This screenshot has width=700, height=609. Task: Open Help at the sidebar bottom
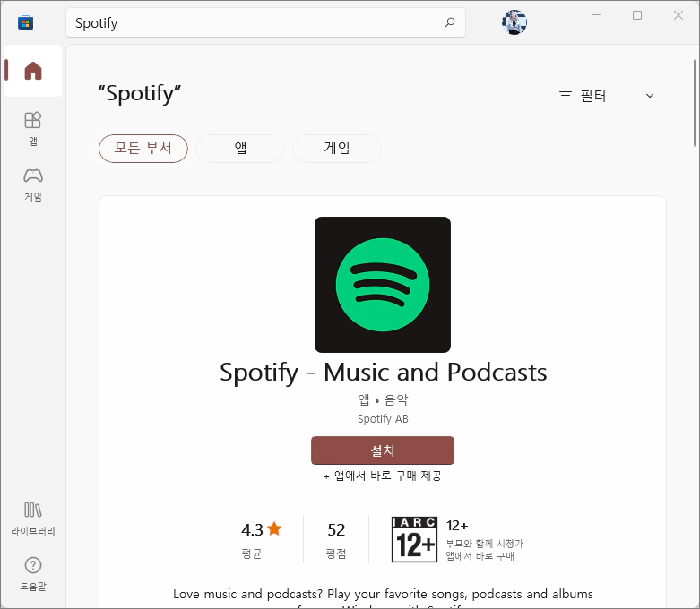33,574
